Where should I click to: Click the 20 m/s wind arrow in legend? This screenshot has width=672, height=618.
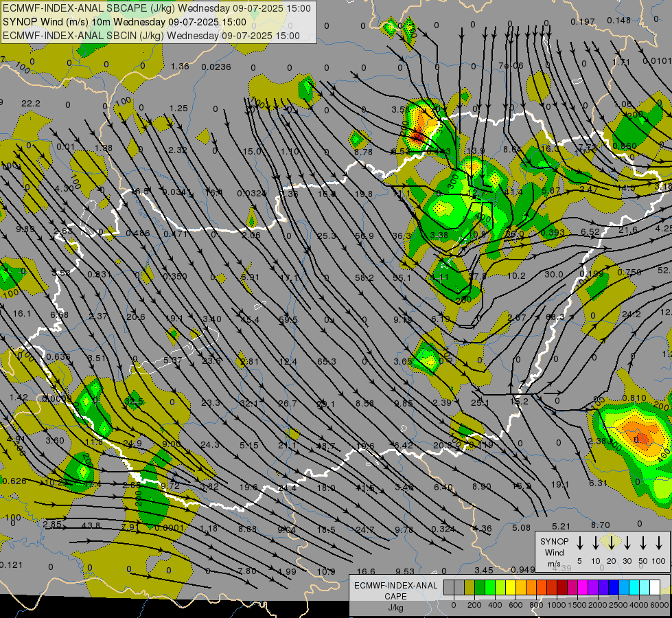(612, 543)
